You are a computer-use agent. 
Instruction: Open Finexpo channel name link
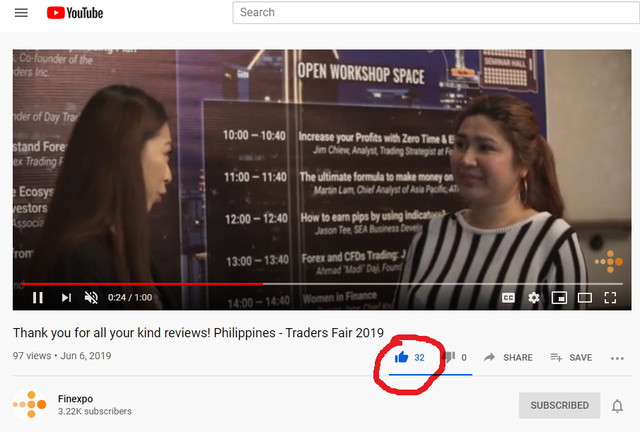(76, 399)
